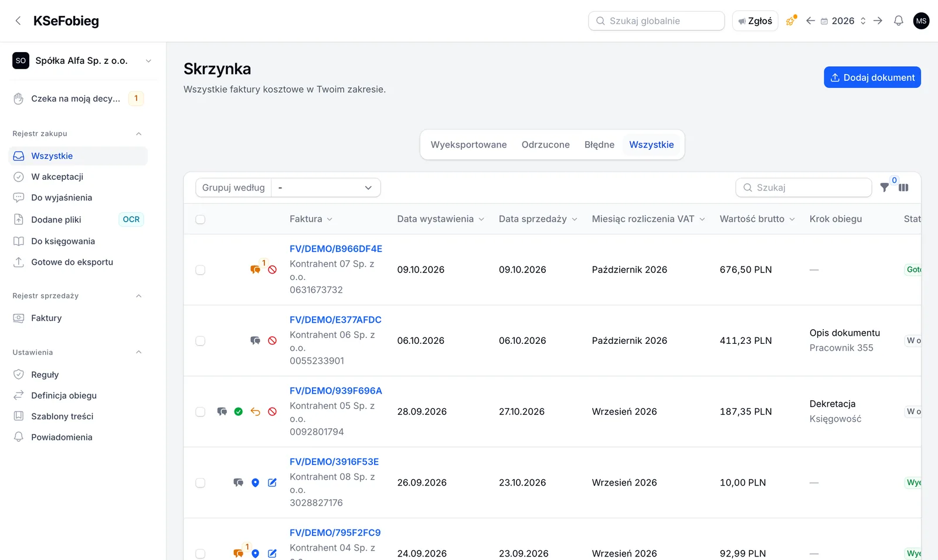Click green check icon for FV/DEMO/939F696A

tap(238, 412)
